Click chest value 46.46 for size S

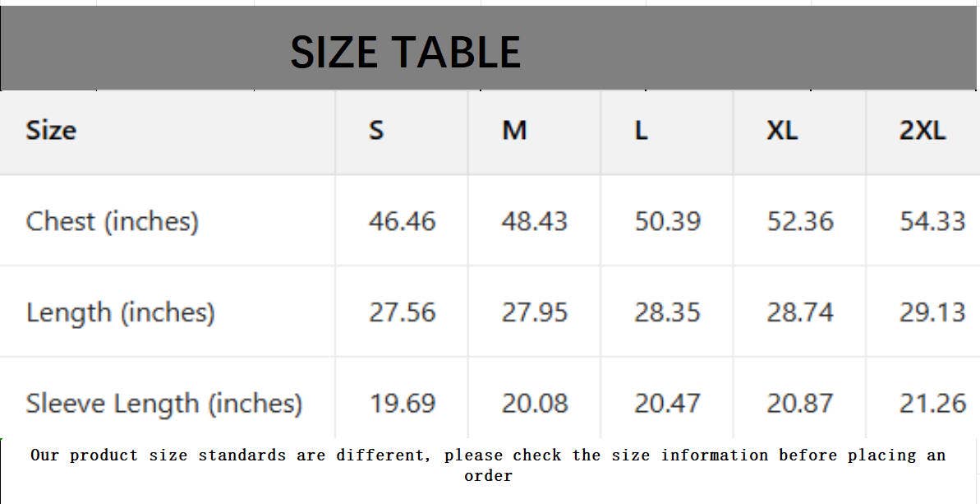(x=402, y=221)
